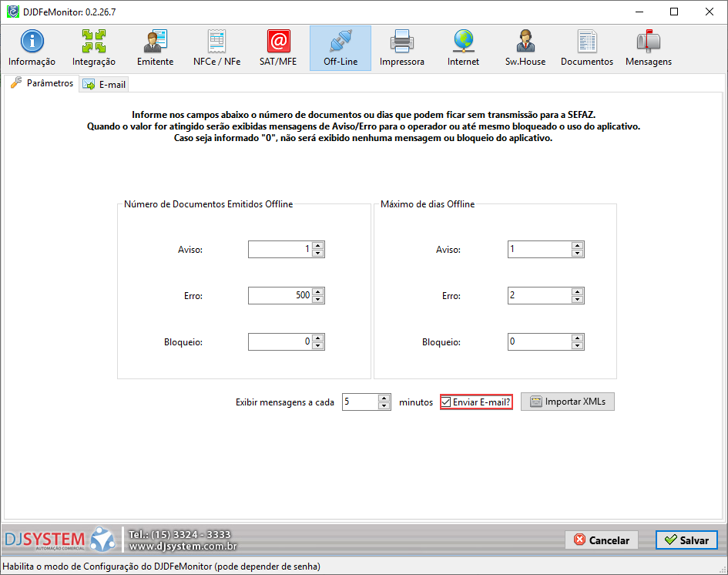The width and height of the screenshot is (728, 575).
Task: Decrease Erro value for offline documents
Action: [x=318, y=299]
